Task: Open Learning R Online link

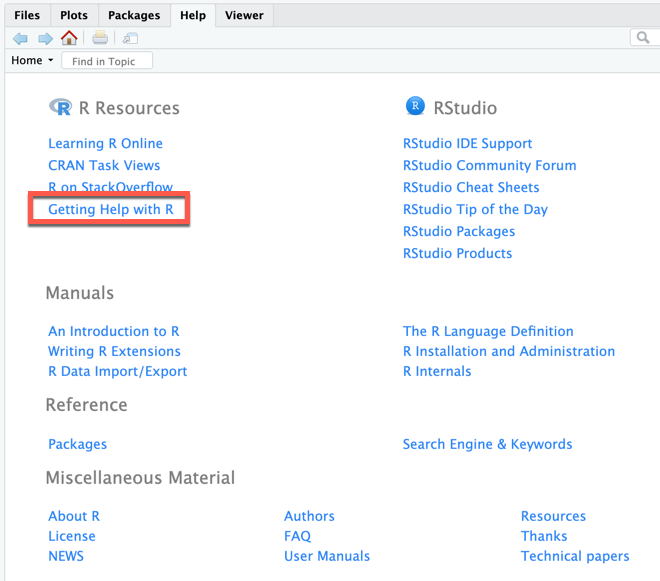Action: tap(105, 144)
